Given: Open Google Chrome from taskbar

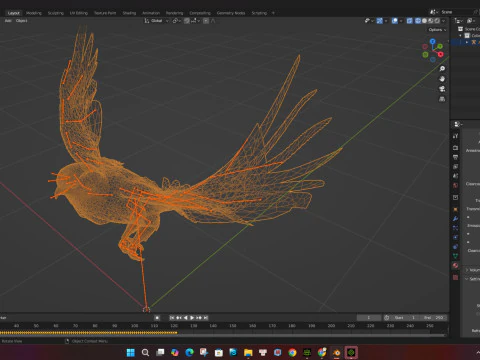Looking at the screenshot, I should click(292, 352).
